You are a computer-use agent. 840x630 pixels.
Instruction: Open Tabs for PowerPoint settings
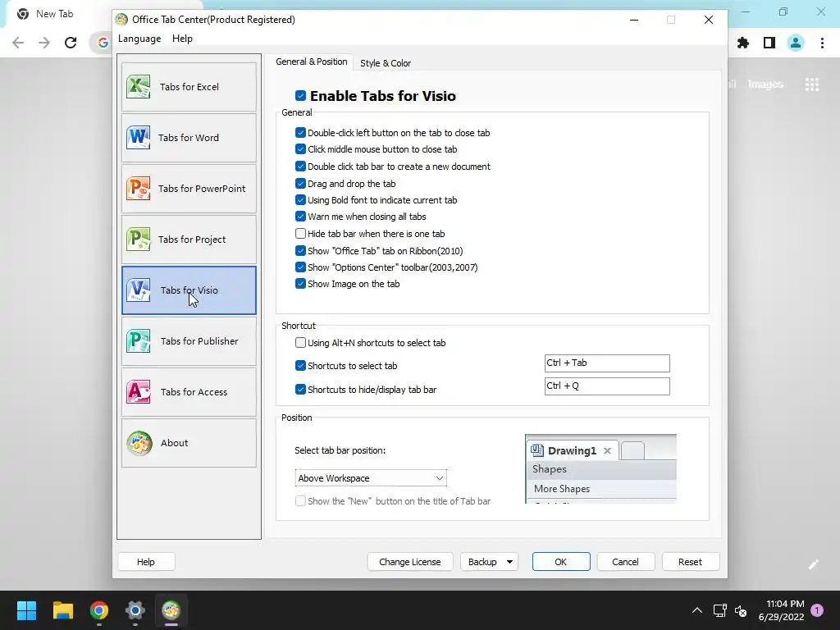(x=189, y=189)
